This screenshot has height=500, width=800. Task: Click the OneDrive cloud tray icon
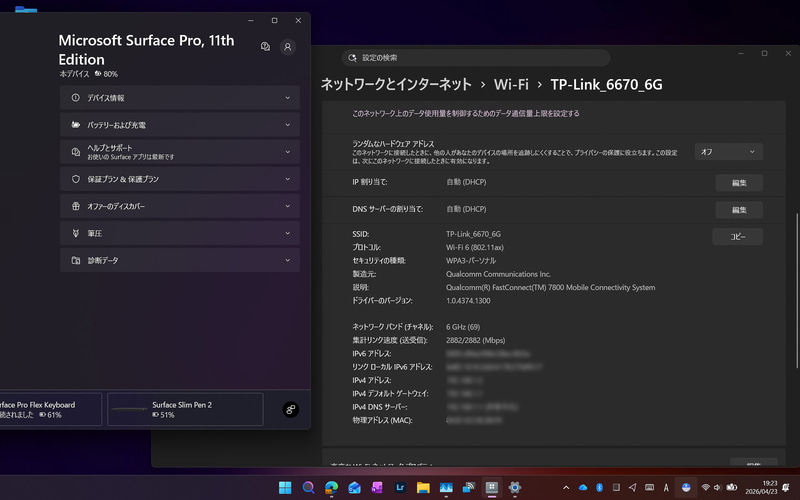pyautogui.click(x=583, y=488)
